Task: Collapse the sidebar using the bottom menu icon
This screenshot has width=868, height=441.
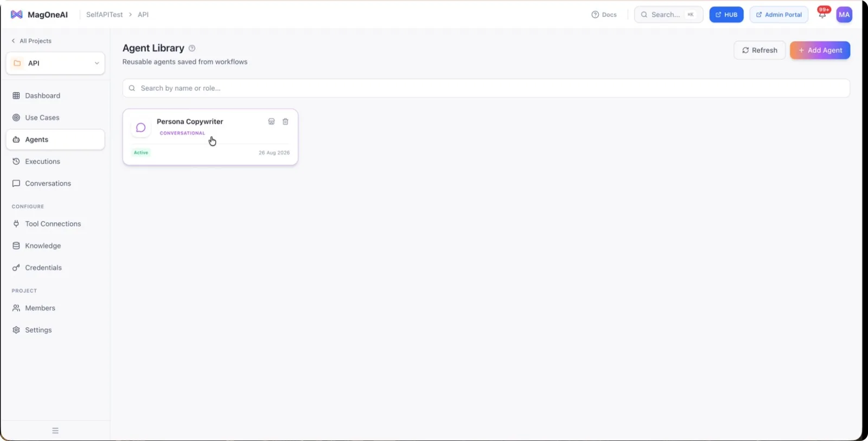Action: [x=55, y=431]
